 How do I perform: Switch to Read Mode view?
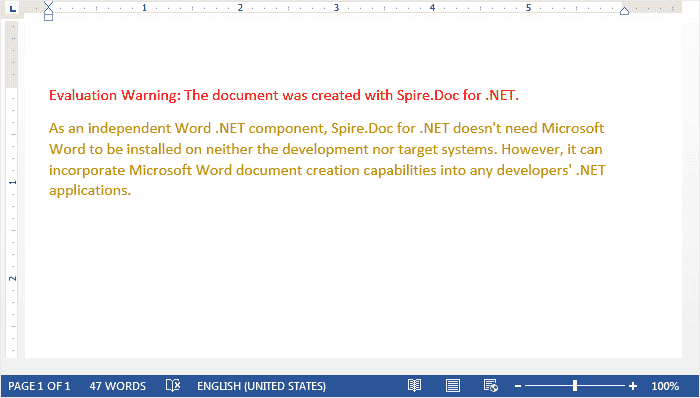click(414, 386)
